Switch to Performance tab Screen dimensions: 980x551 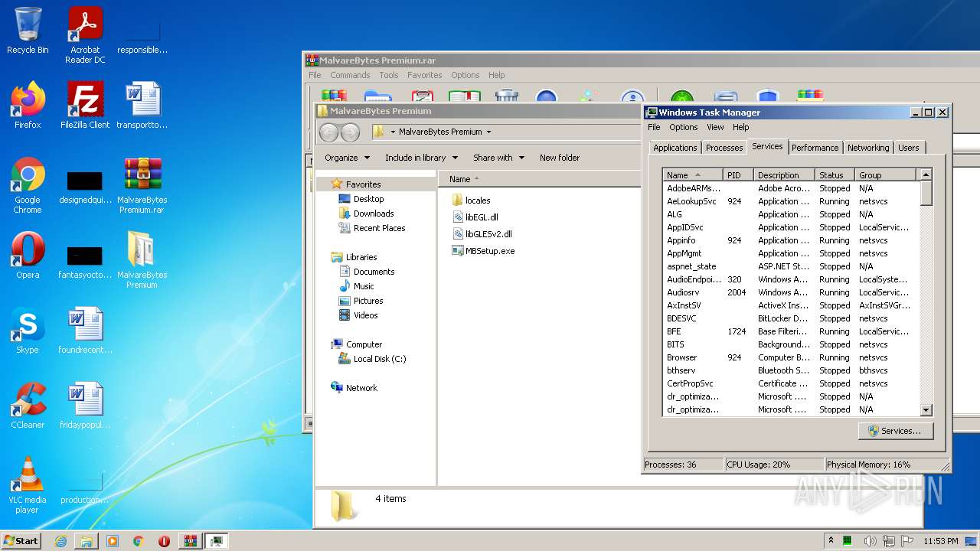point(815,148)
